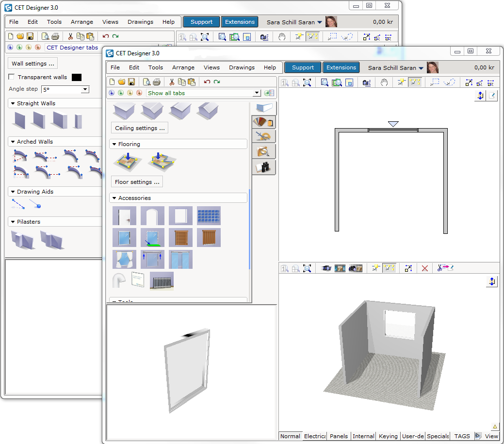This screenshot has height=444, width=504.
Task: Collapse the Straight Walls section
Action: 13,103
